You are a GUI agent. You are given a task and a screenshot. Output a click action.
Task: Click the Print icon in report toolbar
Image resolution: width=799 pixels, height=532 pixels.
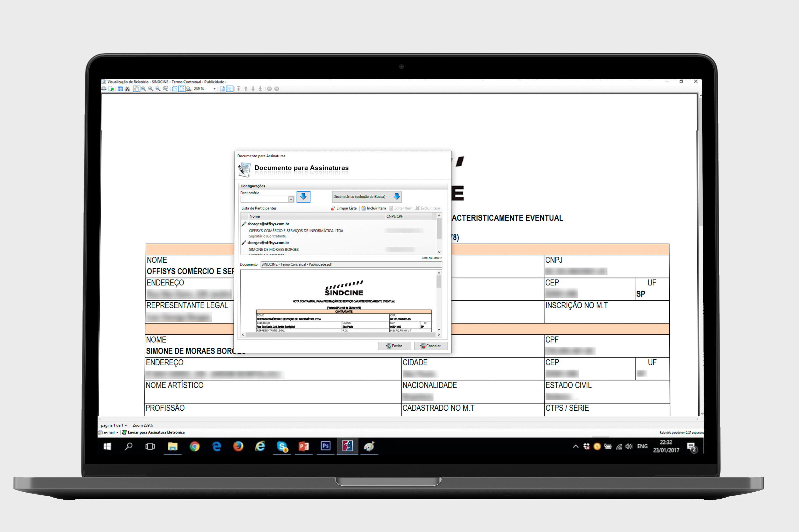[104, 89]
